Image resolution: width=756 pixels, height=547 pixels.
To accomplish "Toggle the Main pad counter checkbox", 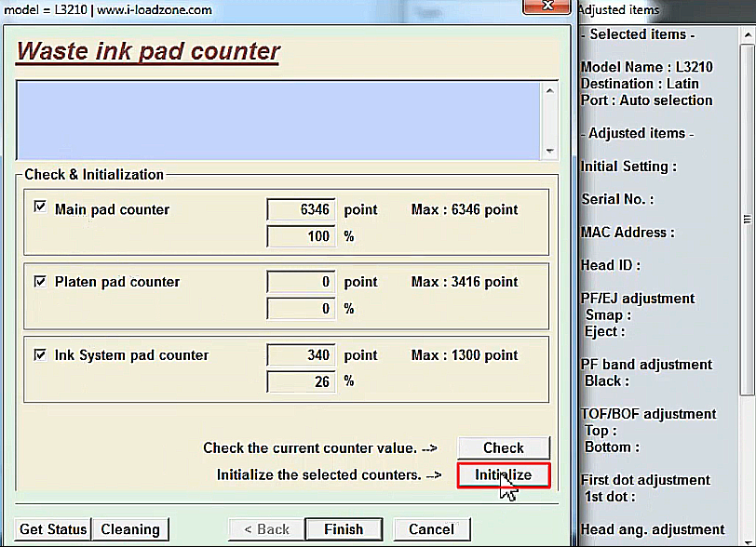I will (40, 207).
